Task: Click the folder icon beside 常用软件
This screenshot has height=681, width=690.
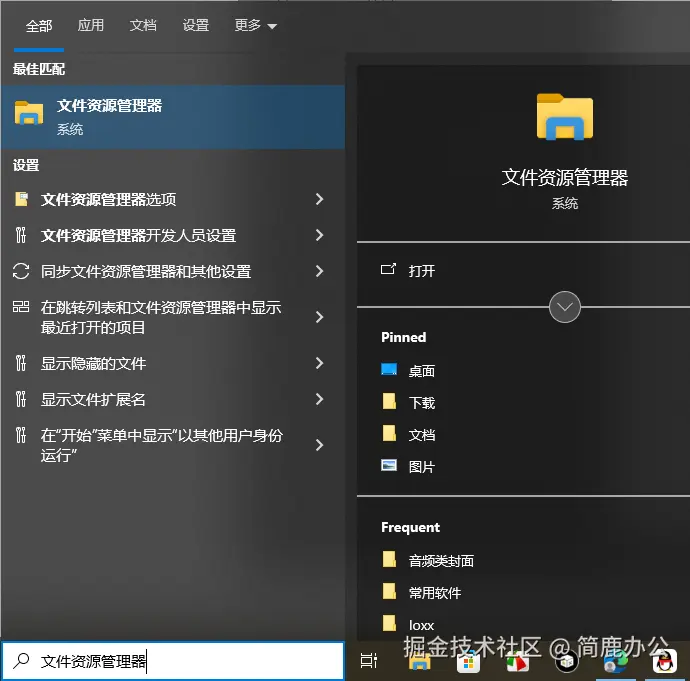Action: [389, 591]
